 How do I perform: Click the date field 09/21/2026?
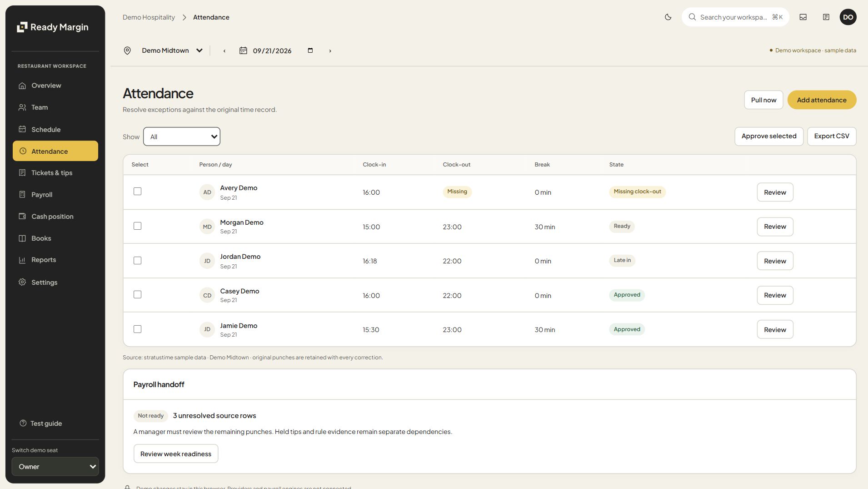click(272, 51)
